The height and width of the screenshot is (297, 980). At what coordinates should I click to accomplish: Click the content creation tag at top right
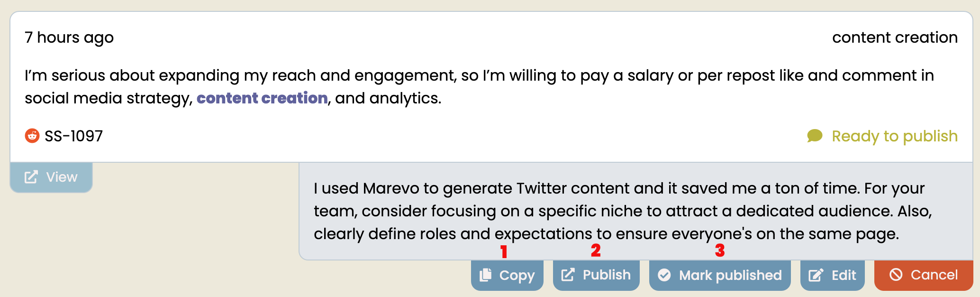(x=895, y=37)
